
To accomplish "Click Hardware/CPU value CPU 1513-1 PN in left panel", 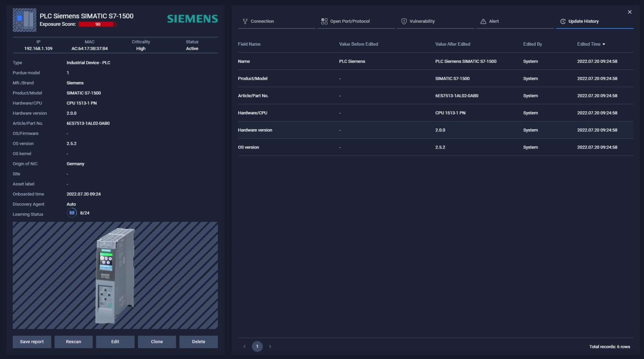I will [82, 103].
